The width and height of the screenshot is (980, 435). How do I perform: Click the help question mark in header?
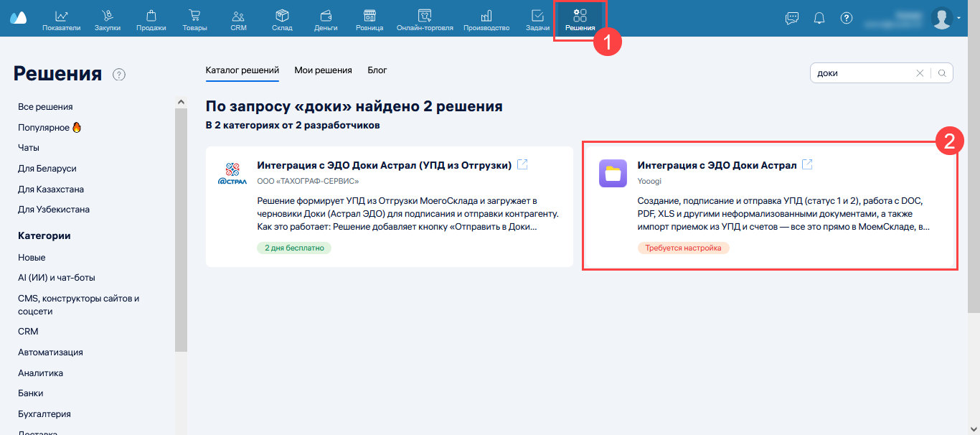pyautogui.click(x=847, y=18)
